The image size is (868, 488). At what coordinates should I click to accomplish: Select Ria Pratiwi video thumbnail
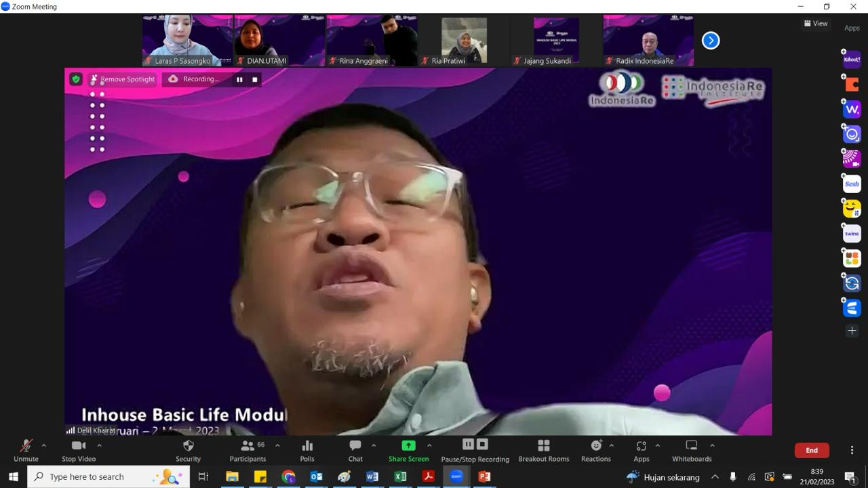point(464,41)
